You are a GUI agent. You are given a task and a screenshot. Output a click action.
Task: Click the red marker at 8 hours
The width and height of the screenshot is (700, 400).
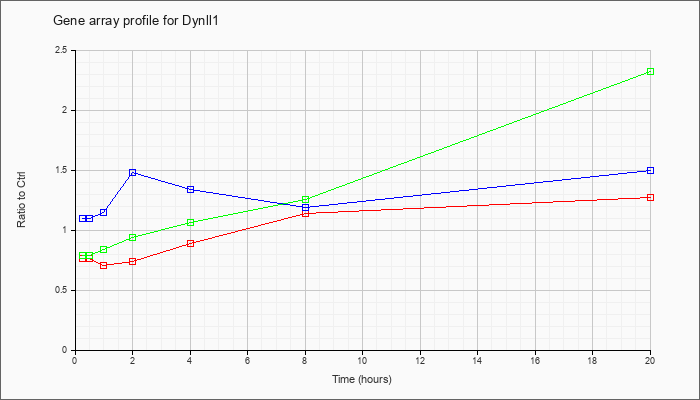click(x=305, y=214)
